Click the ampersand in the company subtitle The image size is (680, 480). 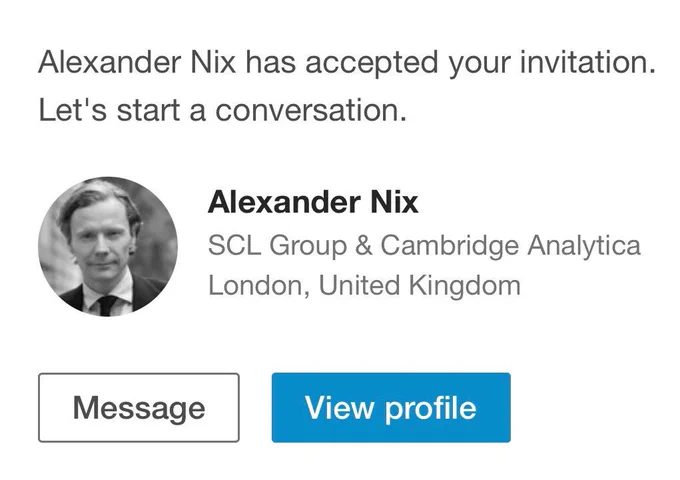point(363,245)
